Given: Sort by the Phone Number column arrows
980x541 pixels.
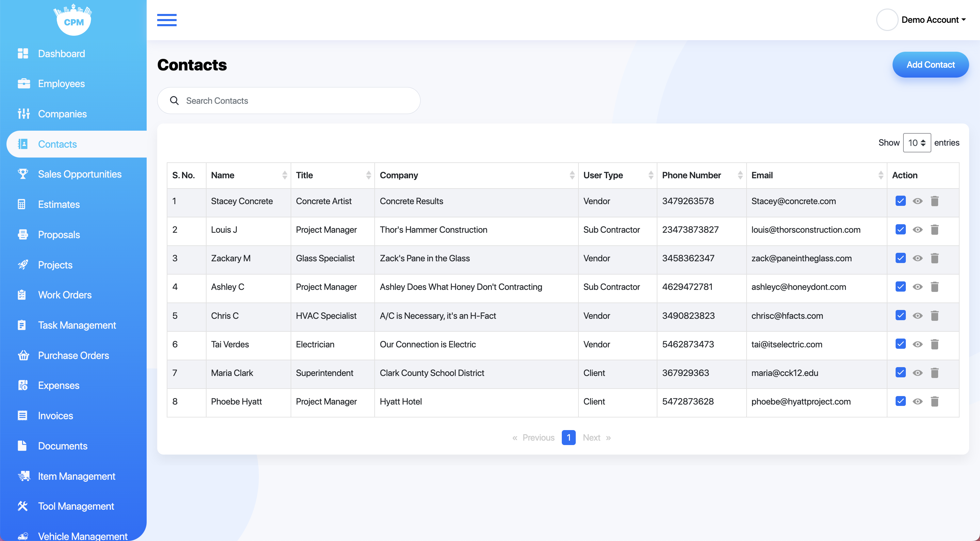Looking at the screenshot, I should 740,175.
